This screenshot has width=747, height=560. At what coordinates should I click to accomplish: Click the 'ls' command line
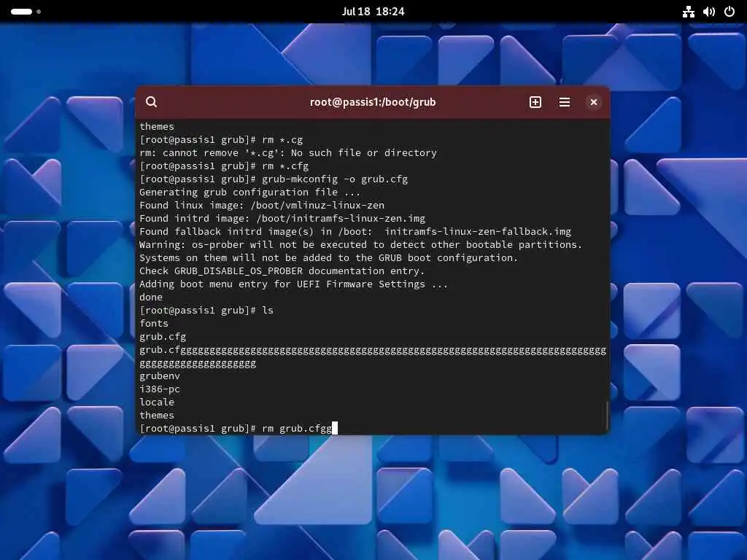coord(206,311)
